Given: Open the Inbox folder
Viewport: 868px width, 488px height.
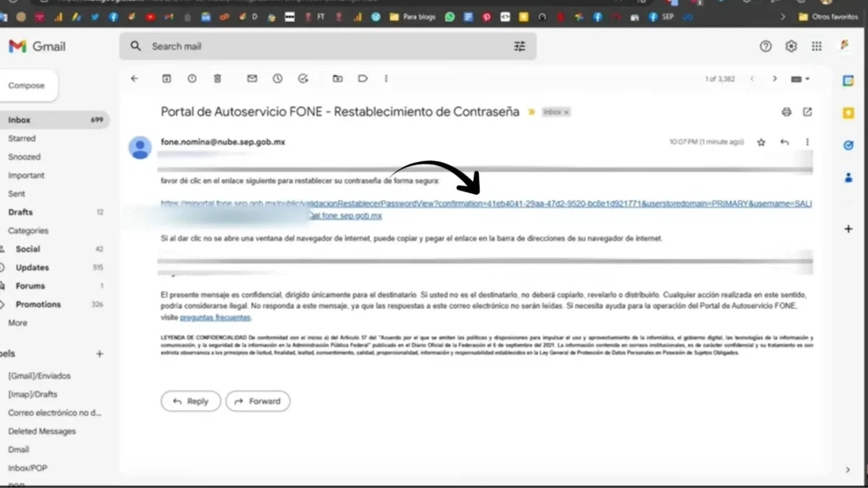Looking at the screenshot, I should pos(53,119).
